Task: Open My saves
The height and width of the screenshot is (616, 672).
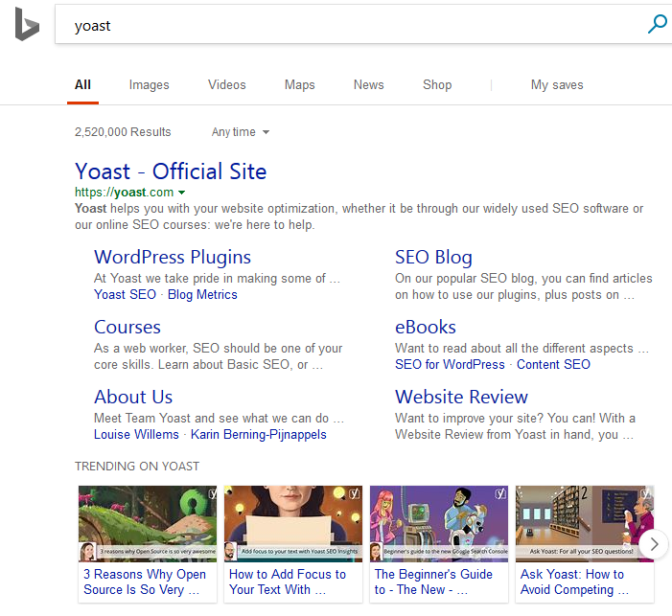Action: (x=556, y=85)
